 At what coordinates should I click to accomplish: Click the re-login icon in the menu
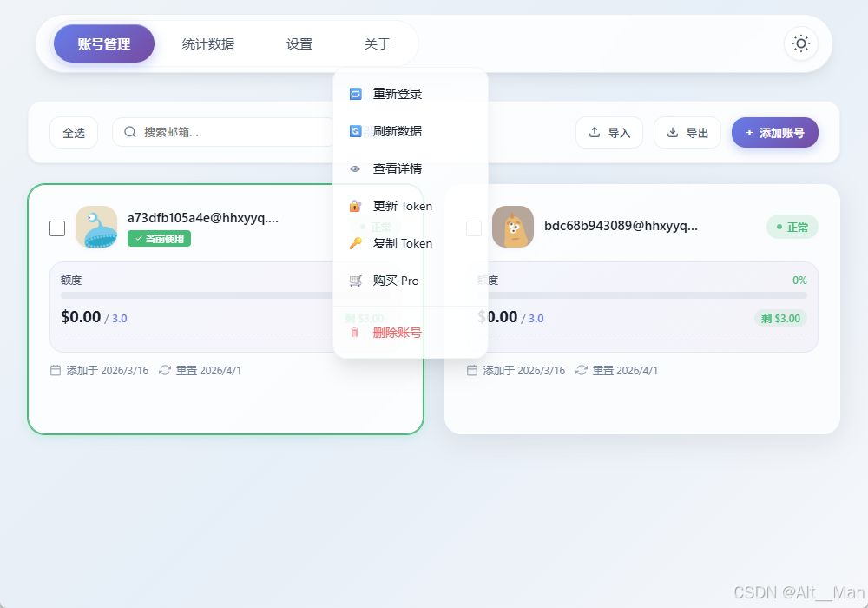(x=355, y=93)
